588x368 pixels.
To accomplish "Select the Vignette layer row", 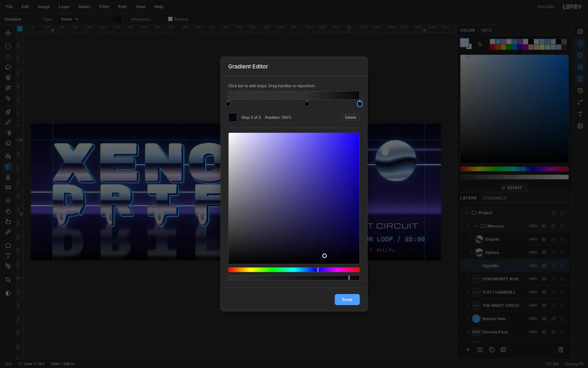I will point(514,266).
